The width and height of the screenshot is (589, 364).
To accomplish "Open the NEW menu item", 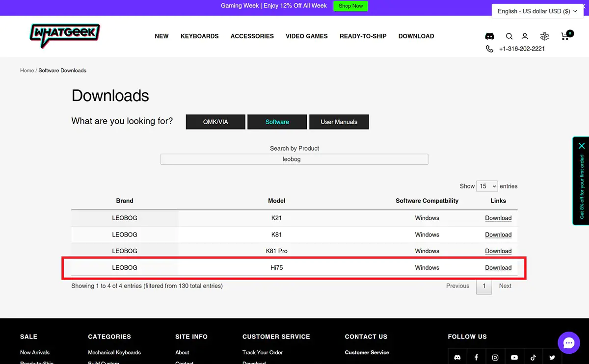I will pos(161,36).
